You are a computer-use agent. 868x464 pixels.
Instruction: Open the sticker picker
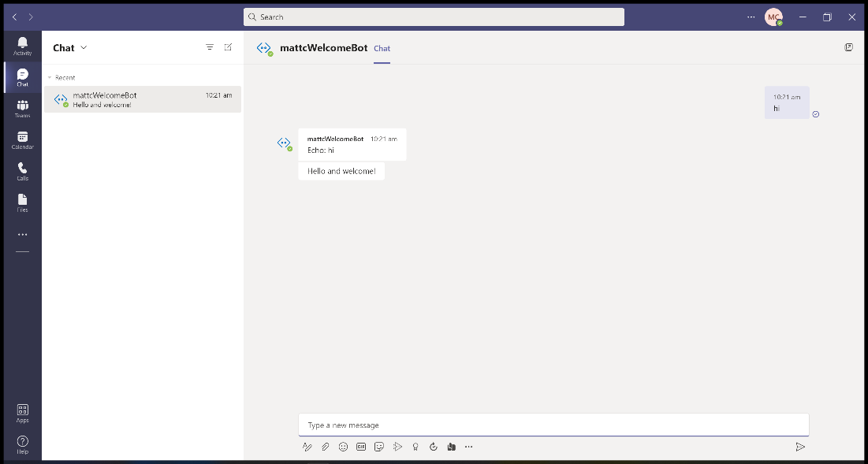point(379,447)
